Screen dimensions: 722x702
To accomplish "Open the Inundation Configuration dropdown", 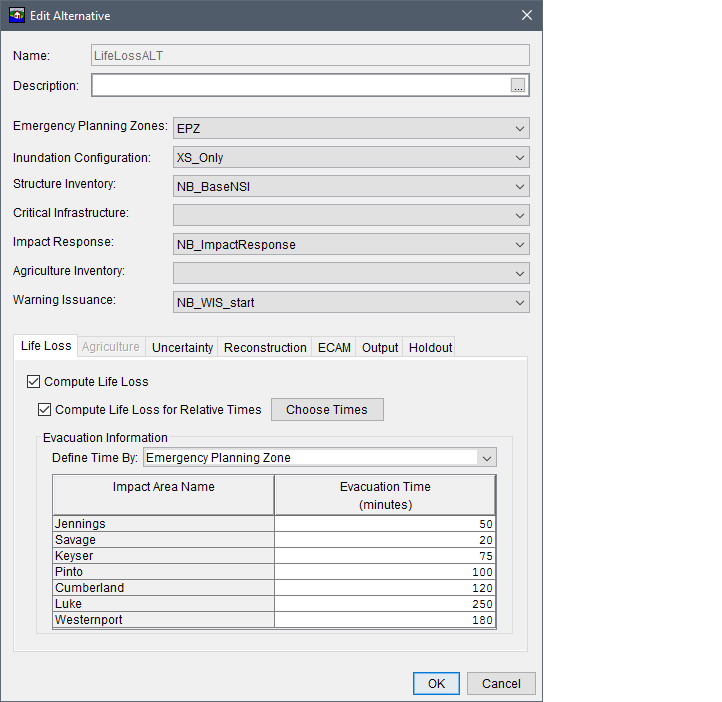I will (x=351, y=157).
